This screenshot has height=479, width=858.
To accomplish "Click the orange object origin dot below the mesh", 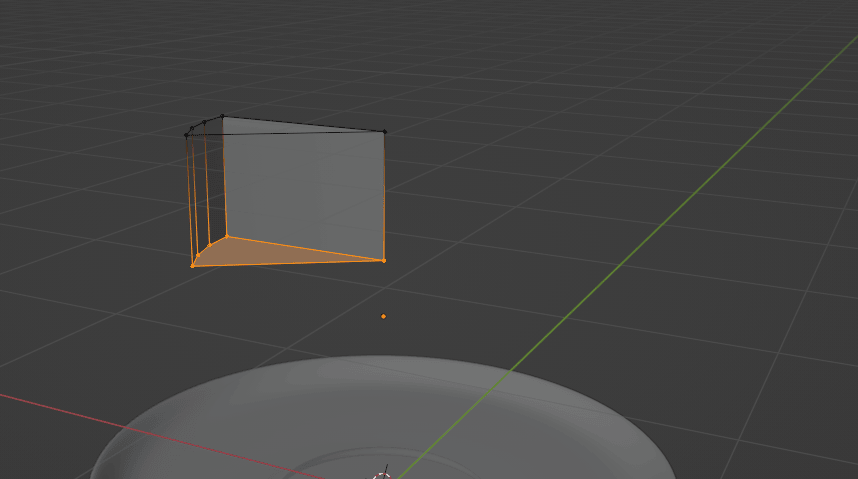I will 383,316.
